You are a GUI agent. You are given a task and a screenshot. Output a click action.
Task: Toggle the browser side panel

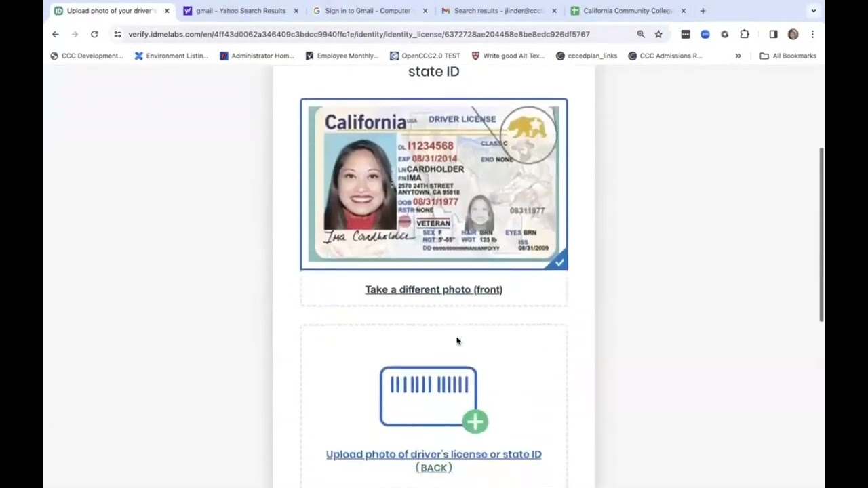pyautogui.click(x=773, y=34)
